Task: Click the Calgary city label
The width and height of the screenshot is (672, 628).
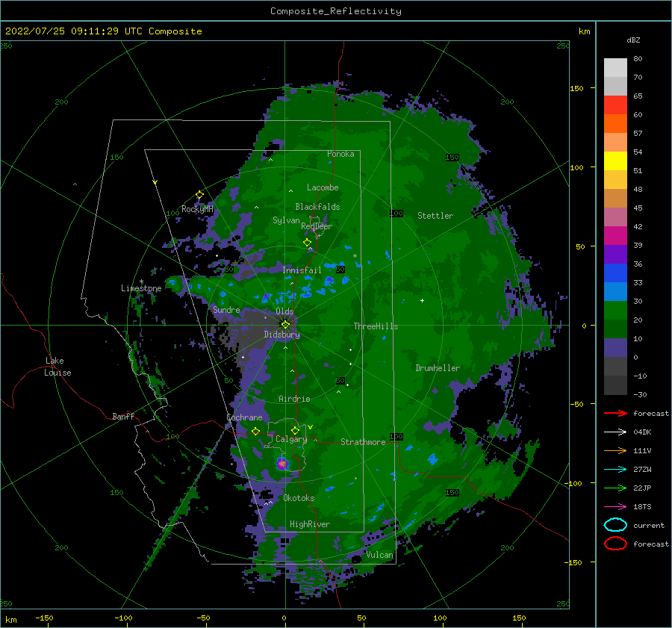Action: point(291,439)
